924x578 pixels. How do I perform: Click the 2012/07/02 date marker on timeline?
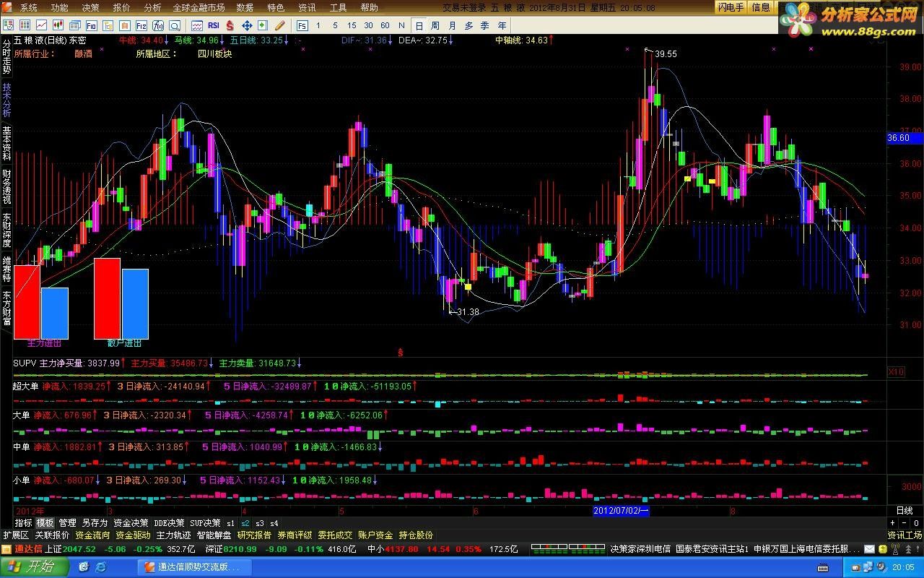tap(621, 511)
